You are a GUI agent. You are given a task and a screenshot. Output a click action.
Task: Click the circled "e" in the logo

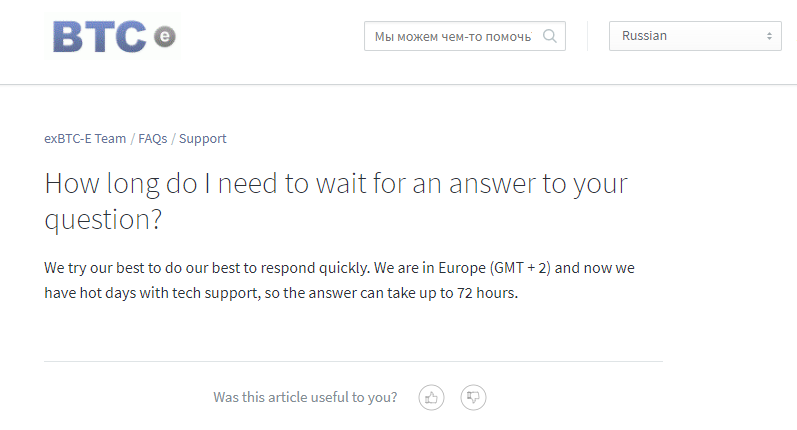[164, 39]
